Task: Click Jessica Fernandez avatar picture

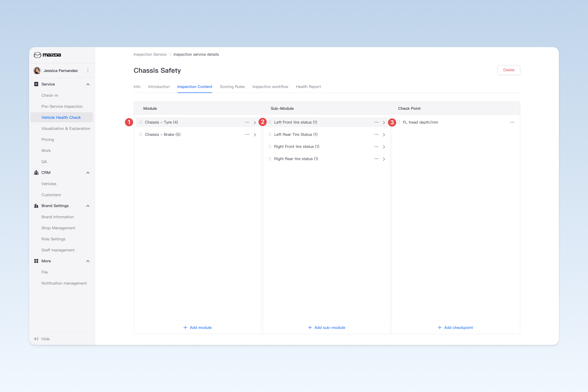Action: pos(37,71)
